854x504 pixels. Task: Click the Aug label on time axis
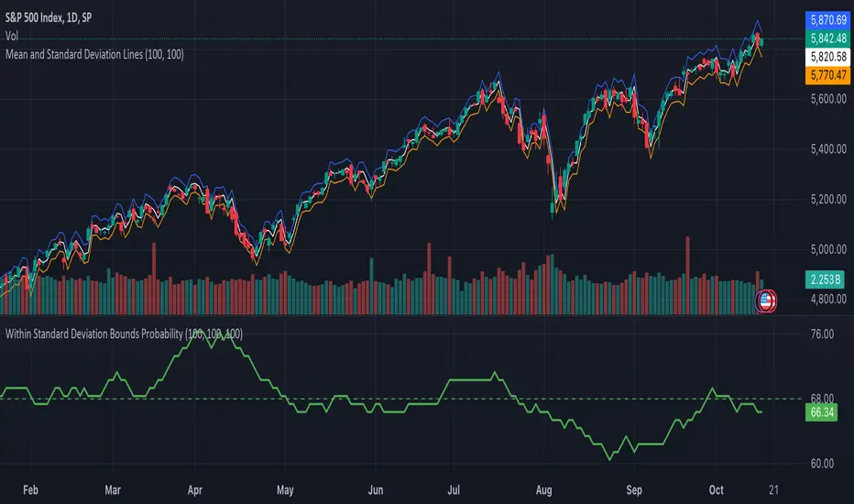tap(543, 490)
